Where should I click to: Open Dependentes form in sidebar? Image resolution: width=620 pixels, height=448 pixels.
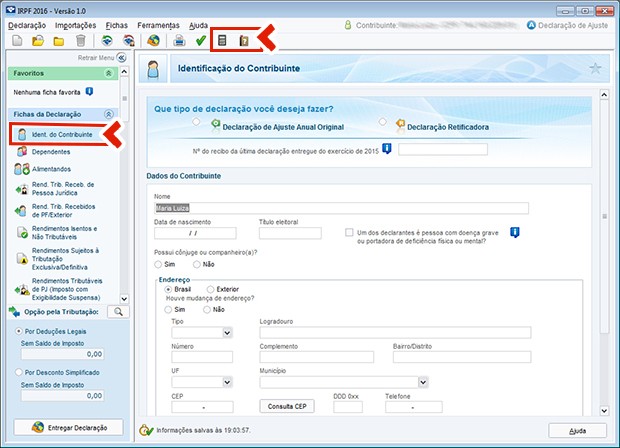[x=50, y=151]
